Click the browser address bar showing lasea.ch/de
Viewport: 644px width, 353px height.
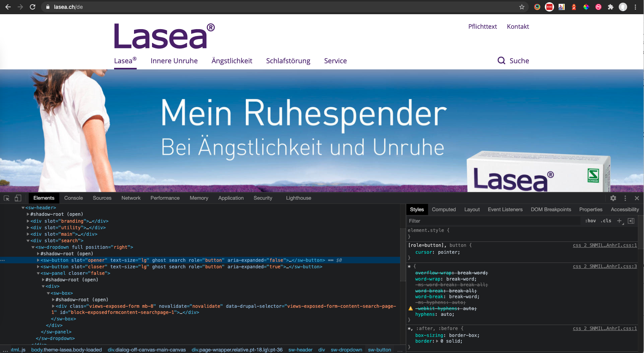point(283,7)
